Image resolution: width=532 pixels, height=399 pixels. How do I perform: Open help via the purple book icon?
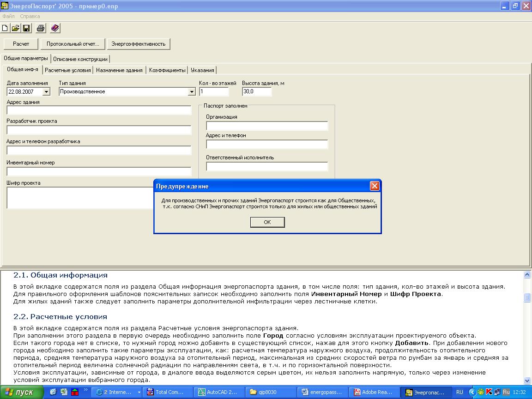pos(55,29)
